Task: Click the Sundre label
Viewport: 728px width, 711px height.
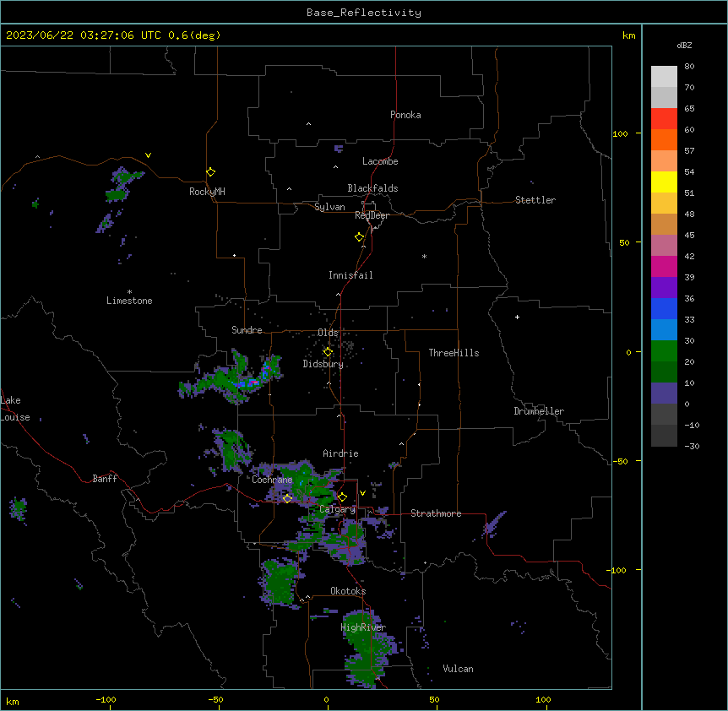Action: point(247,330)
